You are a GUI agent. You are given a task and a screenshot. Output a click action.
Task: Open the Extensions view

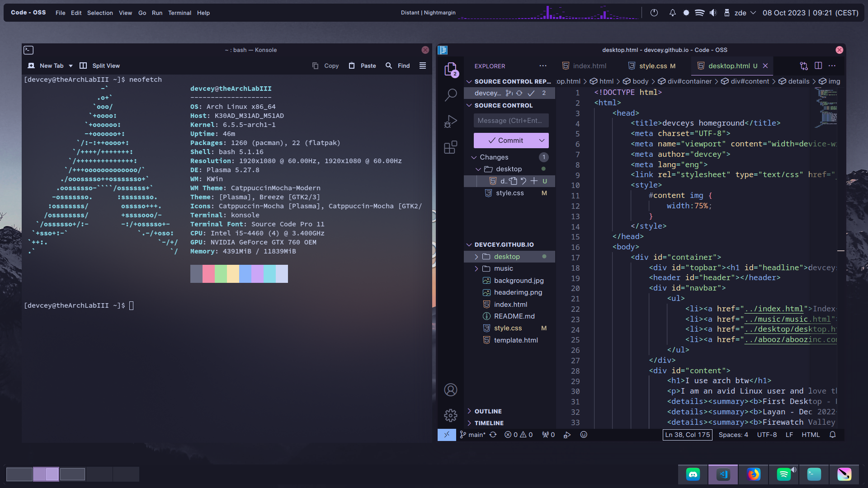(x=450, y=147)
